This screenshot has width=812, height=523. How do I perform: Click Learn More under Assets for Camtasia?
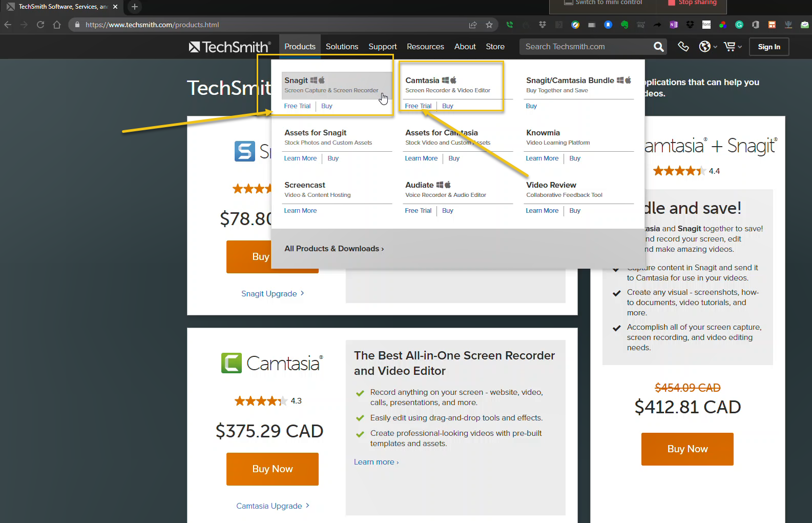[421, 158]
